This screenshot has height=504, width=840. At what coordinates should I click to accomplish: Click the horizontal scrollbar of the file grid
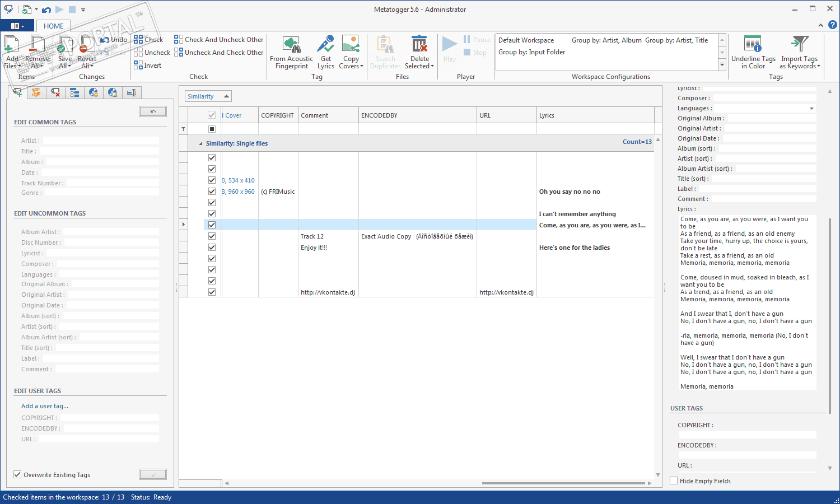tap(563, 483)
